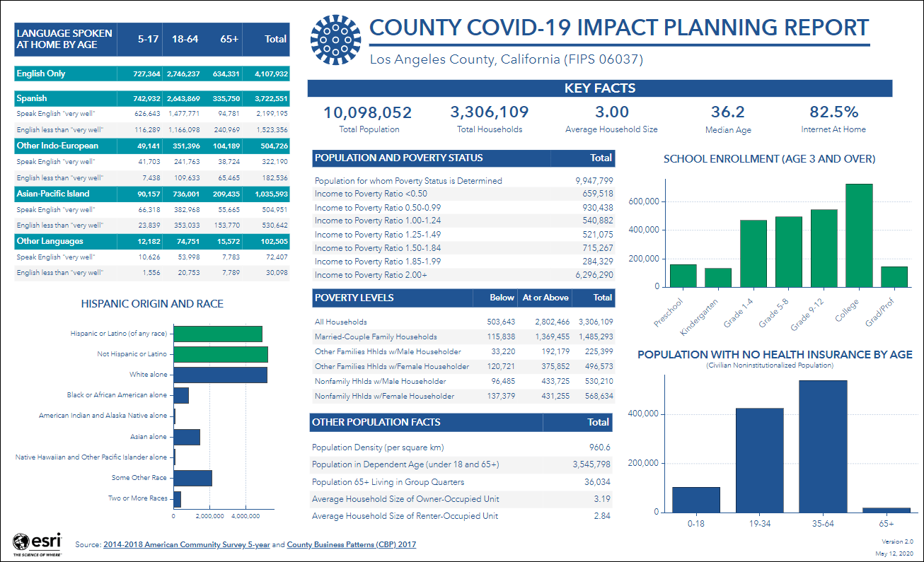Click the 5-17 age column header

click(x=148, y=39)
